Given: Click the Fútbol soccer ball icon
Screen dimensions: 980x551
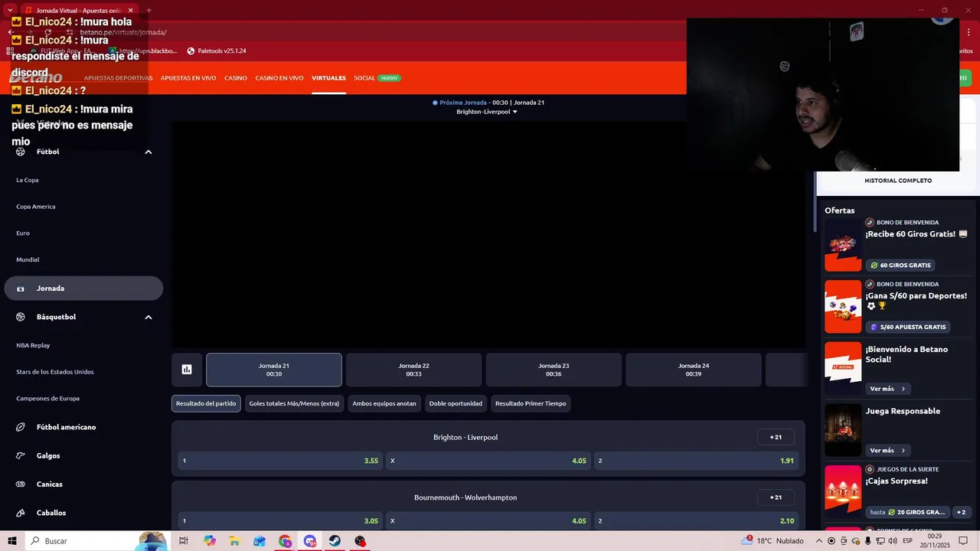Looking at the screenshot, I should (x=21, y=152).
